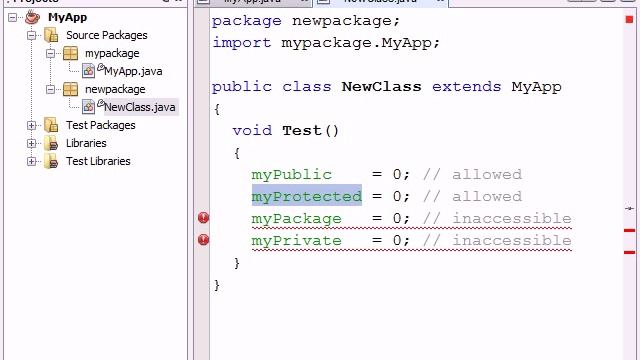The image size is (640, 360).
Task: Click the MyApp.java file icon
Action: tap(89, 71)
